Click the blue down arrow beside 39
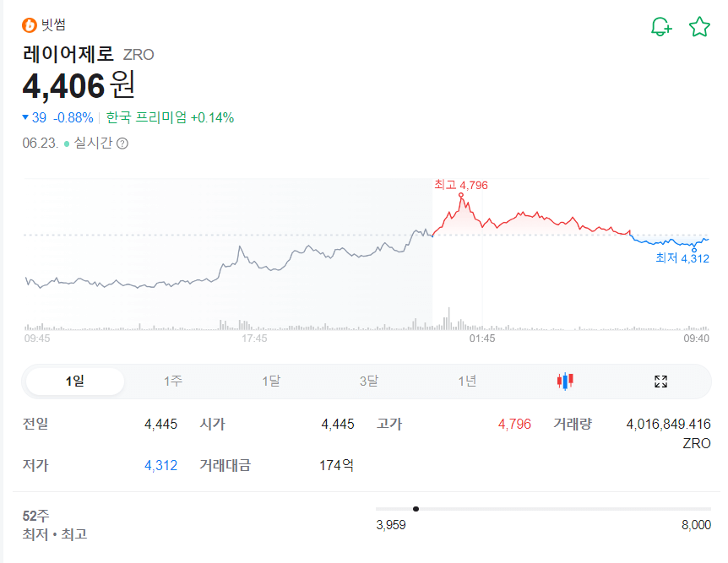This screenshot has height=563, width=728. pyautogui.click(x=25, y=118)
